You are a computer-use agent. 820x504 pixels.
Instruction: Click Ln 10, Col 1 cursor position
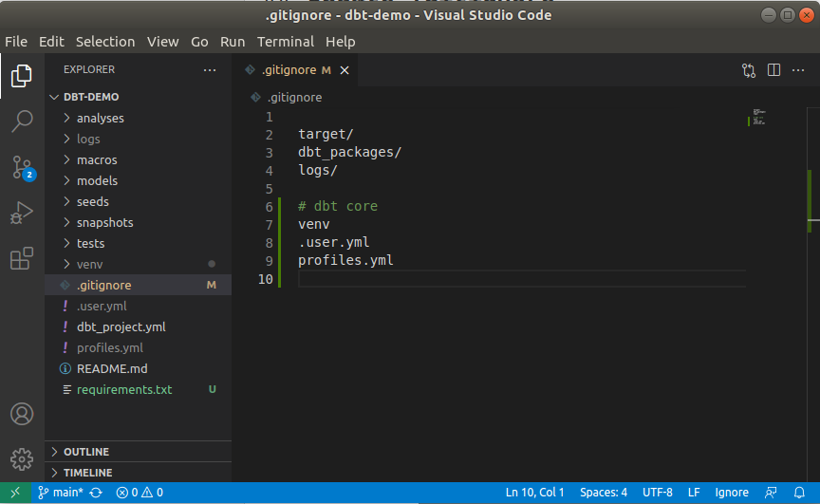534,493
